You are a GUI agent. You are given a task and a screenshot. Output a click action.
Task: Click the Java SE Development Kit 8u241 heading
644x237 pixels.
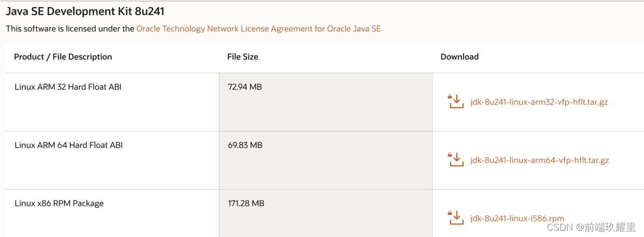pos(85,11)
